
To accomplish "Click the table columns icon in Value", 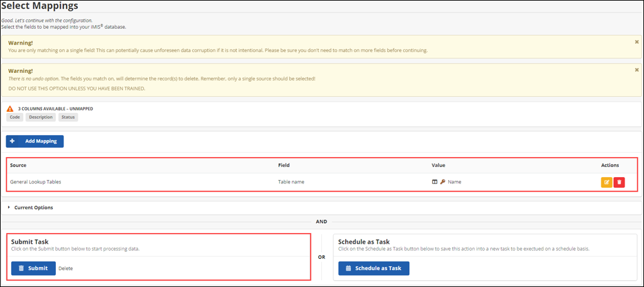I will pos(434,182).
